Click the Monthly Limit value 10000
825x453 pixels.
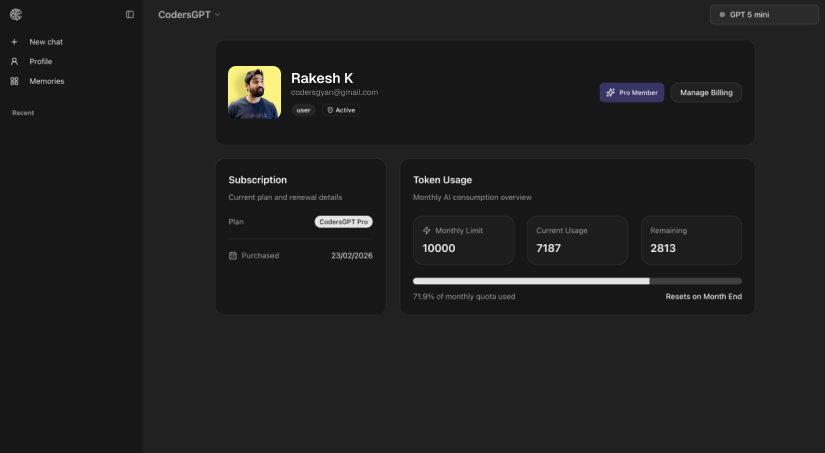[439, 248]
